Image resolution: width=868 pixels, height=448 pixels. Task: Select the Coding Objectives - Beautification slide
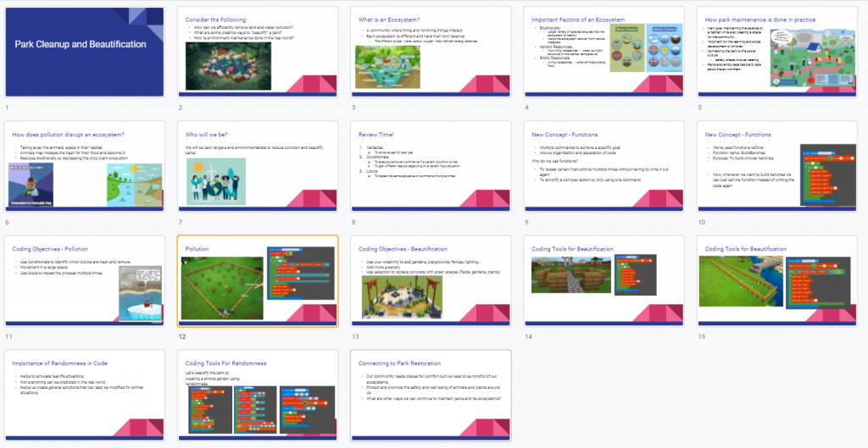tap(431, 281)
